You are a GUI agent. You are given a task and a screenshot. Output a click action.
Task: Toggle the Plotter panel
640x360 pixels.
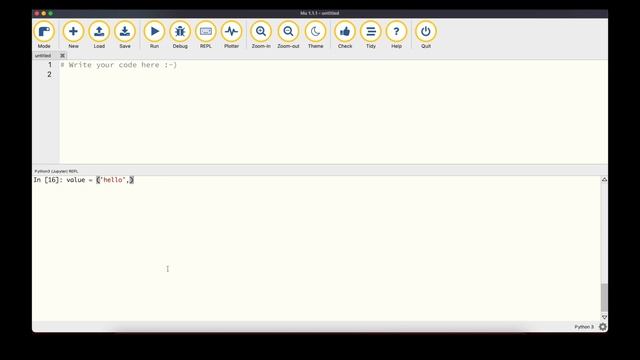tap(231, 35)
